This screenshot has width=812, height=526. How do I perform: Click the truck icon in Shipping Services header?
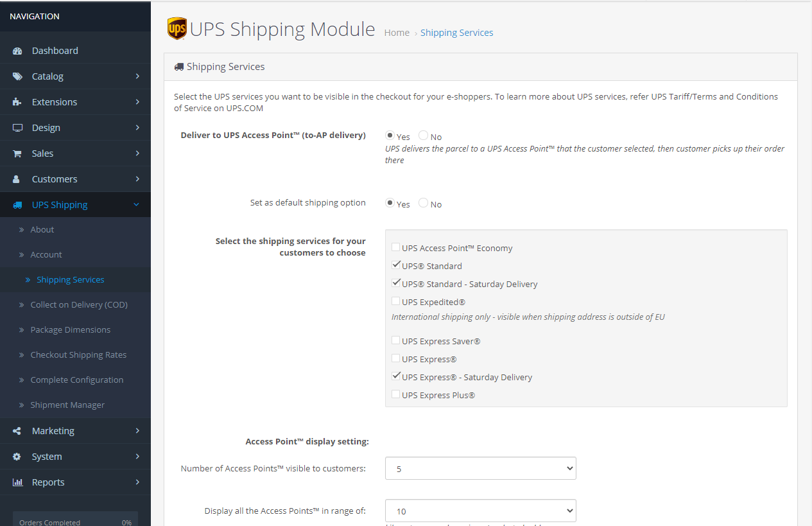pyautogui.click(x=179, y=66)
